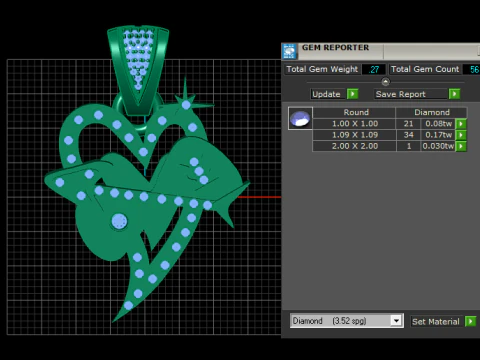Screen dimensions: 480x360
Task: Click the 0.17tw weight cell
Action: [x=438, y=135]
